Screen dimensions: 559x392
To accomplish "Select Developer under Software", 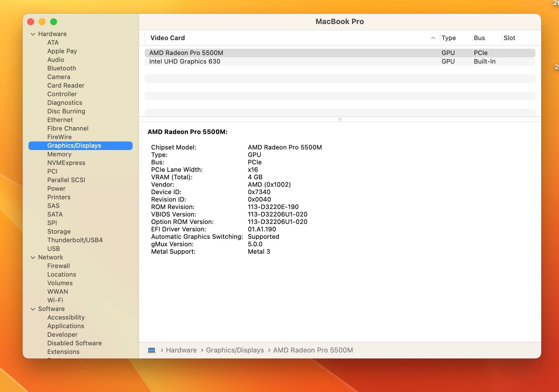I will point(62,334).
